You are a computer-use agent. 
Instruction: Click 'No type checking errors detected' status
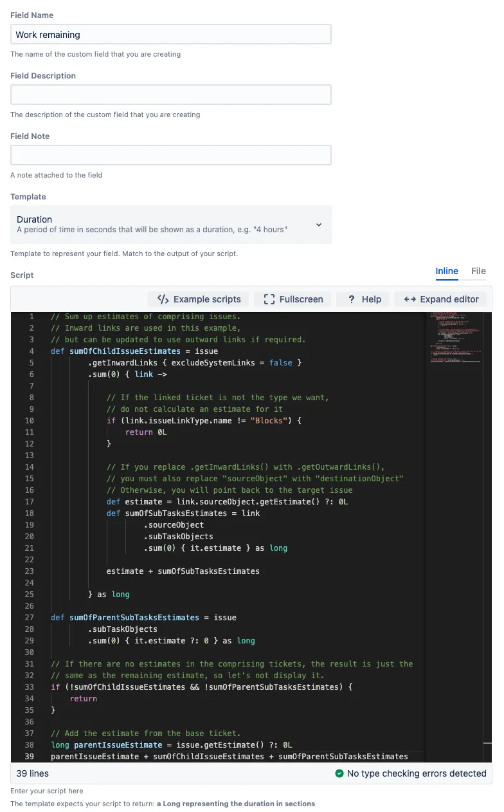417,773
